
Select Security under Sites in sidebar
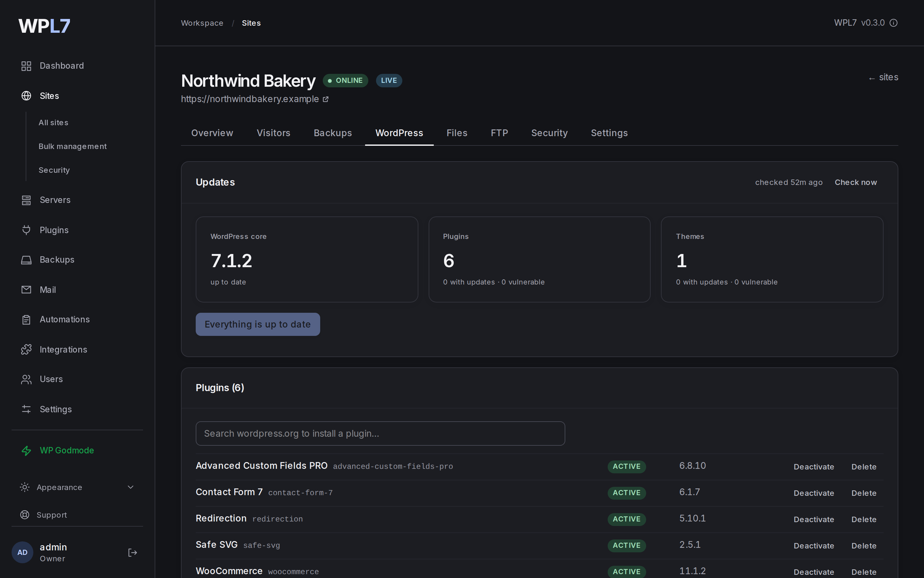tap(54, 170)
